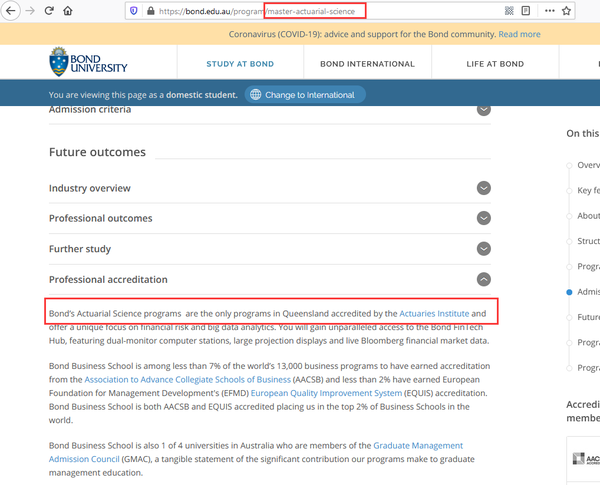Open Read more about Coronavirus advice

pyautogui.click(x=519, y=34)
